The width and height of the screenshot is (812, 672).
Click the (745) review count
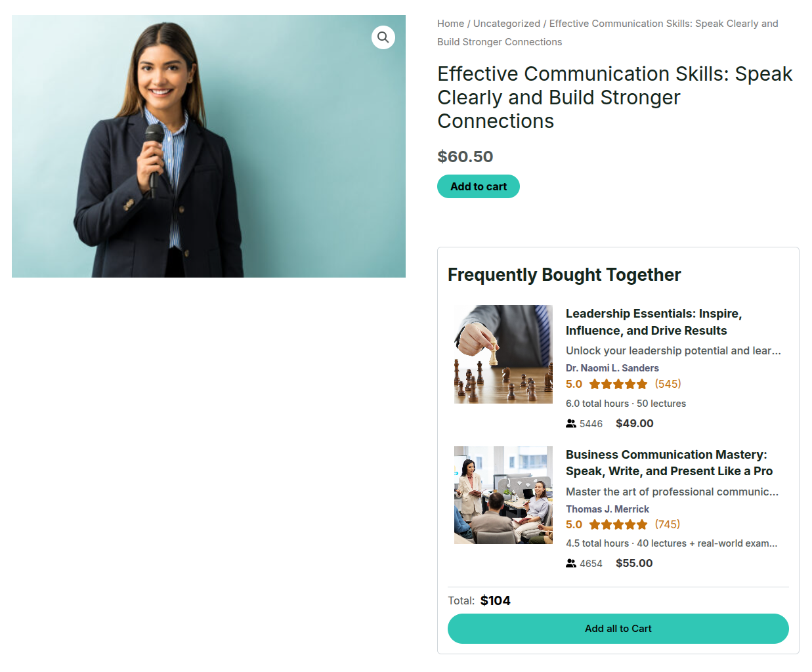coord(668,524)
